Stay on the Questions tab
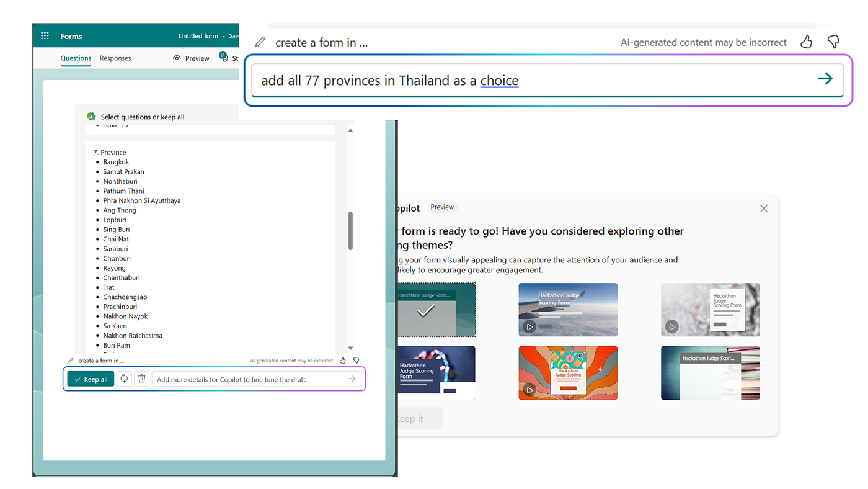Image resolution: width=868 pixels, height=489 pixels. tap(76, 58)
